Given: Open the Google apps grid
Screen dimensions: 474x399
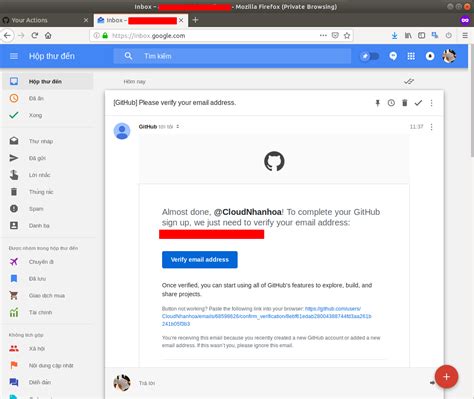Looking at the screenshot, I should (x=411, y=56).
